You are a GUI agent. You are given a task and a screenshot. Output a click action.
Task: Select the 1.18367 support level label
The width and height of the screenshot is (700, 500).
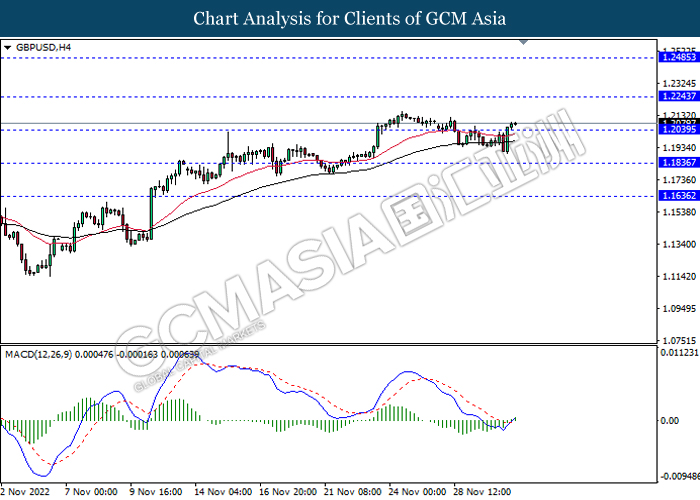pos(679,162)
